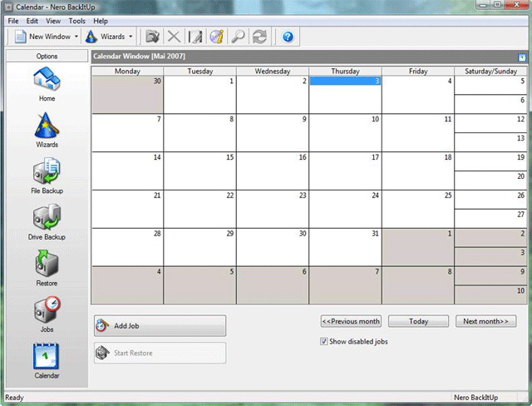
Task: Open the Restore sidebar icon
Action: [47, 269]
